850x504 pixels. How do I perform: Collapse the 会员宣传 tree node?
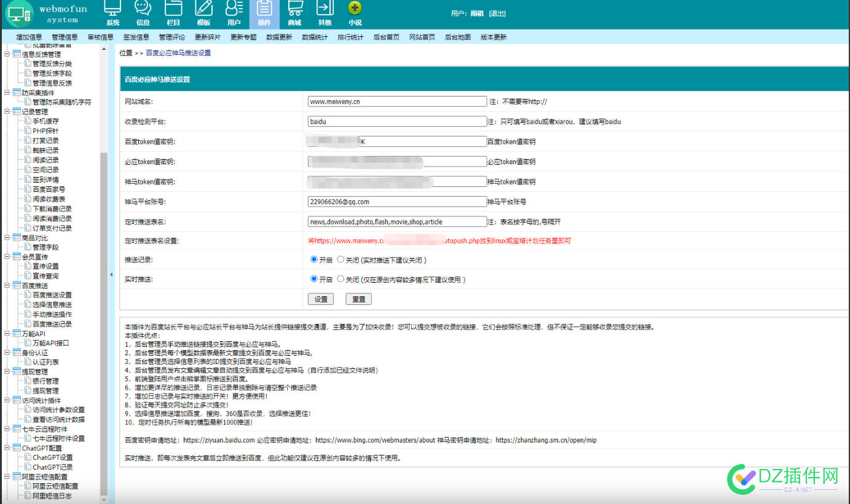pos(7,257)
